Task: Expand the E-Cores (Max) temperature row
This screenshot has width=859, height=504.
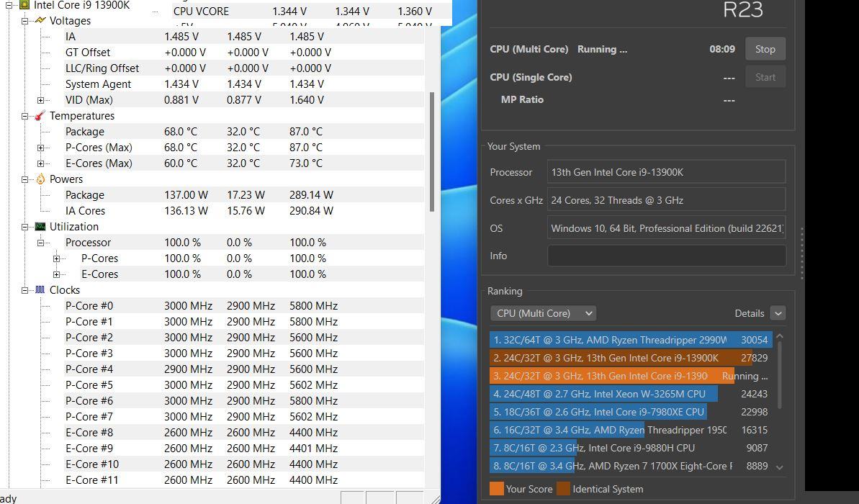Action: pyautogui.click(x=40, y=164)
